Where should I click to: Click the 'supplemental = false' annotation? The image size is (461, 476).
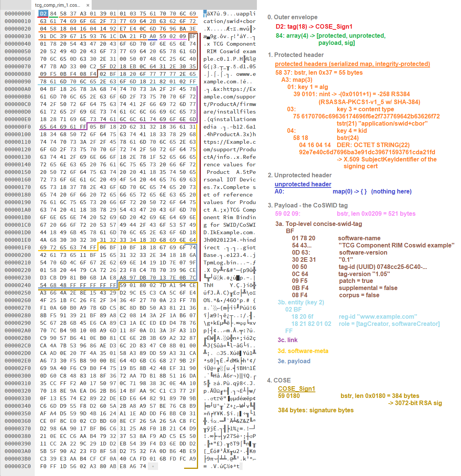(x=368, y=288)
